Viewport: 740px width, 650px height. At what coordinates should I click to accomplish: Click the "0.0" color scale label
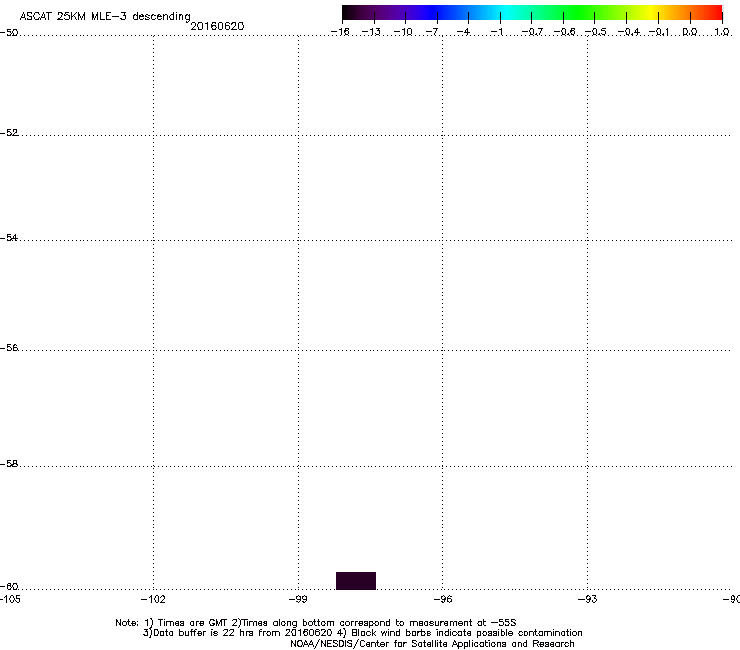point(690,32)
